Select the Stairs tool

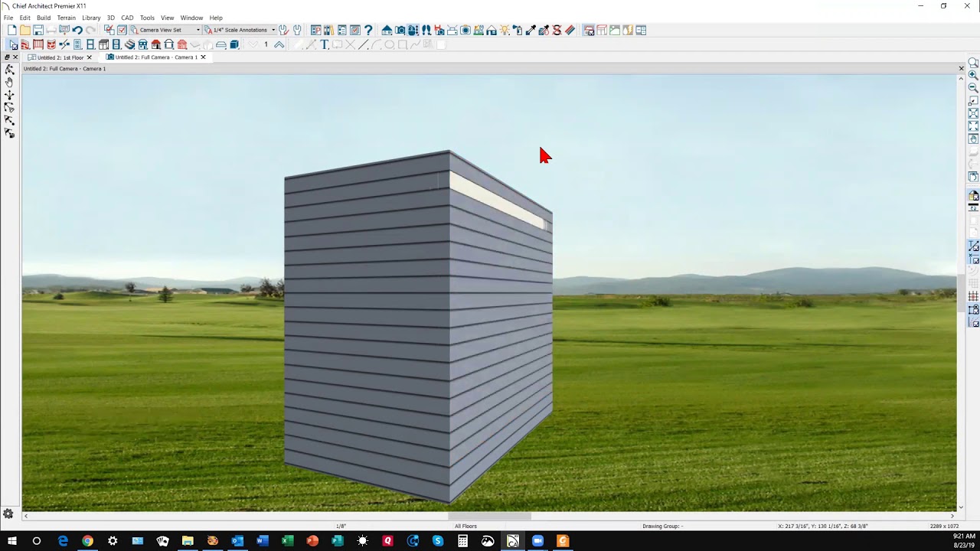tap(129, 44)
